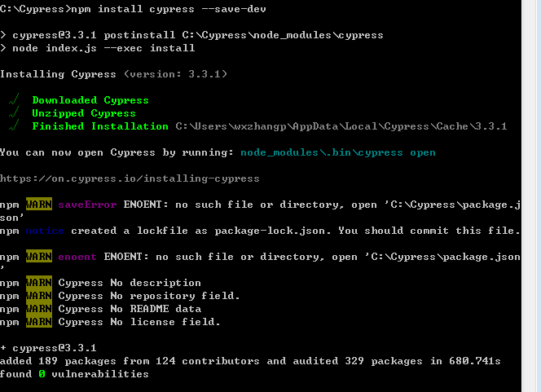The height and width of the screenshot is (392, 541).
Task: Click the checkmark beside Finished Installation
Action: point(15,126)
